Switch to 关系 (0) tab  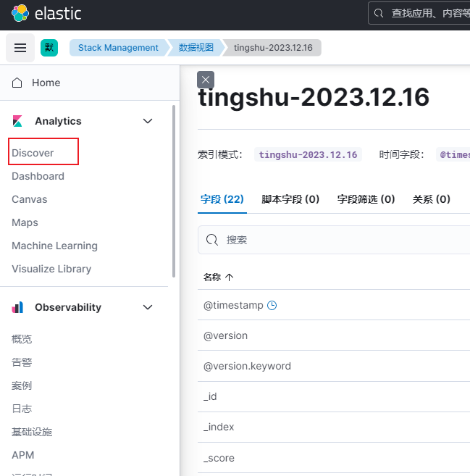click(x=431, y=199)
